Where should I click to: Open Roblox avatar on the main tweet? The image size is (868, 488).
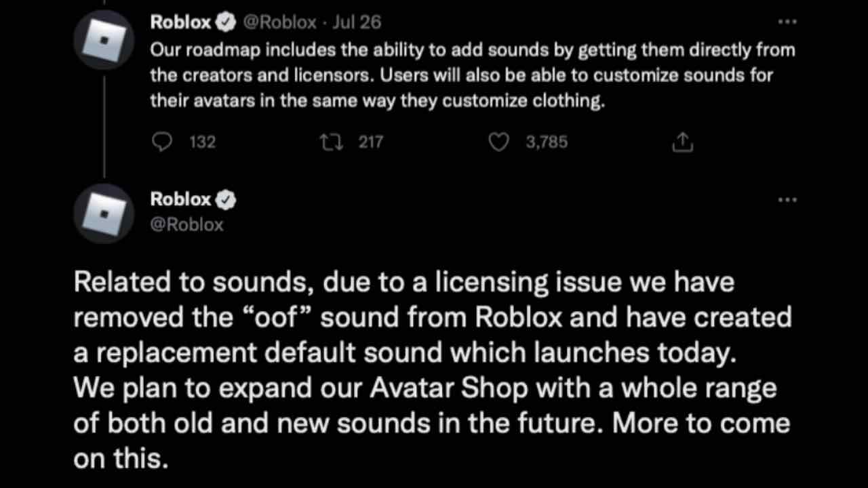tap(104, 213)
